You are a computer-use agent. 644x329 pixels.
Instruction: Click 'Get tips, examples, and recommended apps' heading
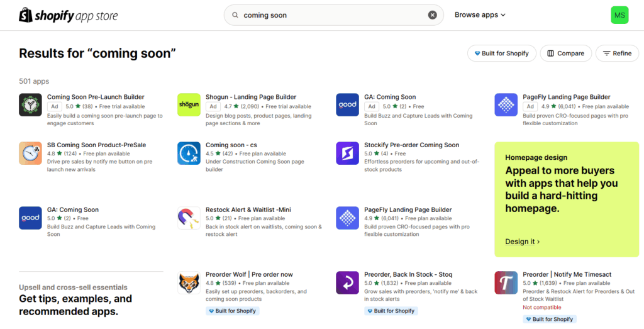pos(75,304)
